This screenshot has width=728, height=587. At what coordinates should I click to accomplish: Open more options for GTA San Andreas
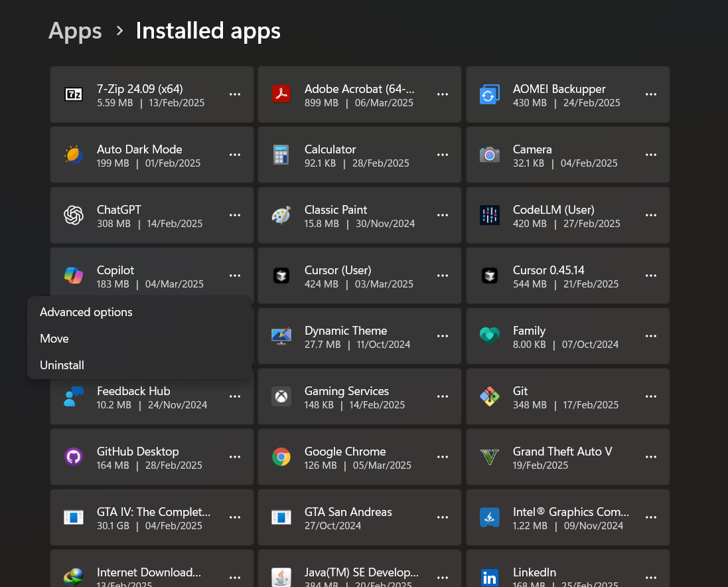443,517
